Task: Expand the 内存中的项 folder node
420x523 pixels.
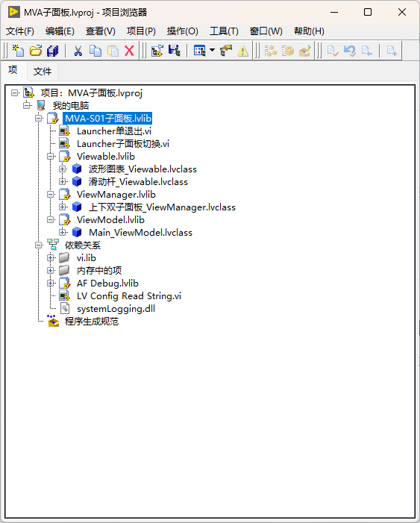Action: pyautogui.click(x=51, y=271)
